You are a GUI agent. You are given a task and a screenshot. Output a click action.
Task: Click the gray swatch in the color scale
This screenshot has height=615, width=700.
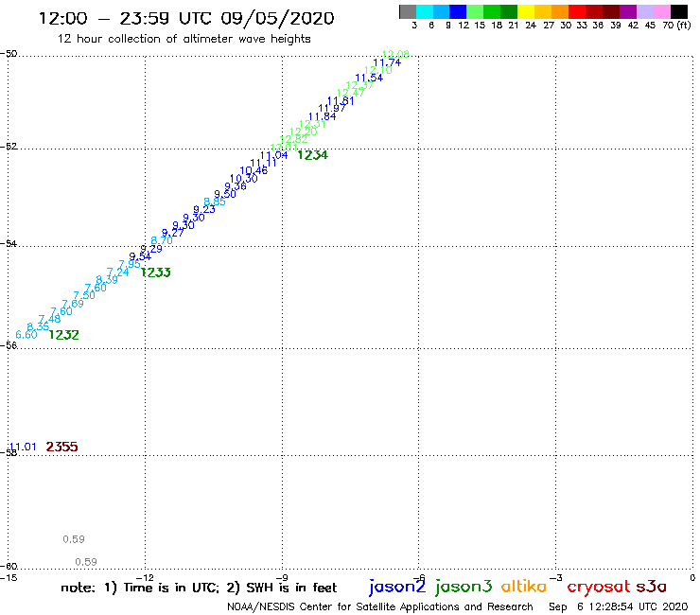tap(408, 11)
